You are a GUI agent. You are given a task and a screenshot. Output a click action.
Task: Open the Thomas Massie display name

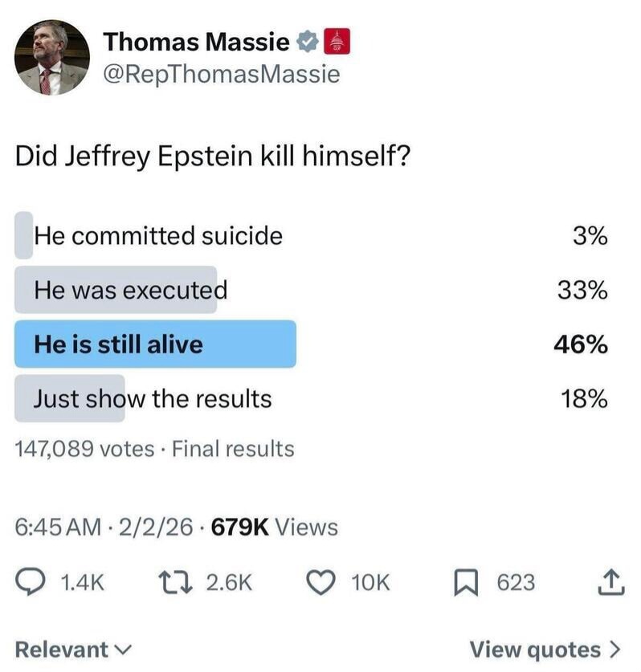tap(197, 40)
